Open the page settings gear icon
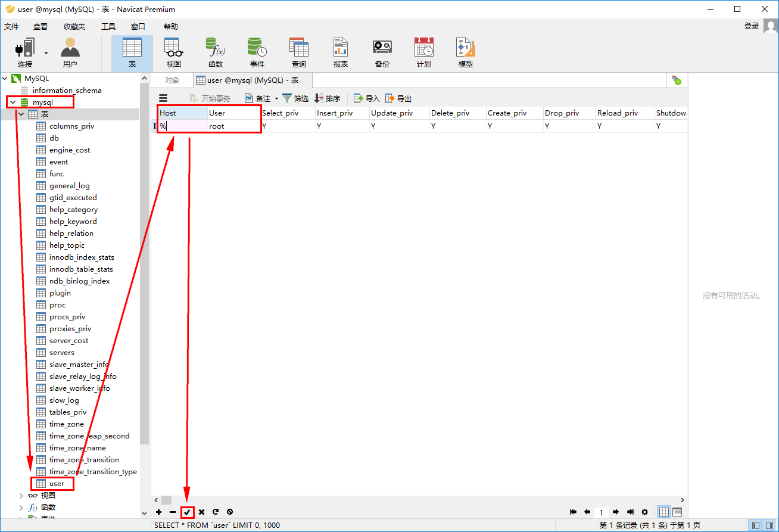This screenshot has height=532, width=779. coord(644,512)
